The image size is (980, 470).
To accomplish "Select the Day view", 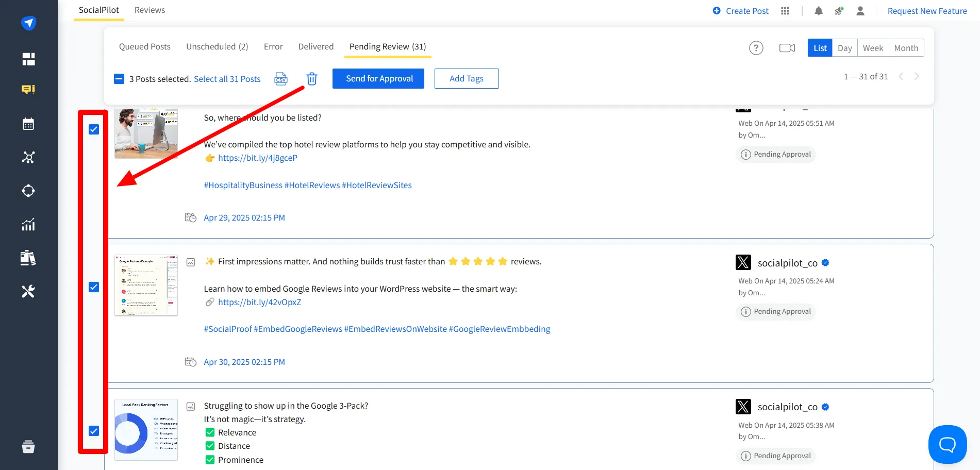I will pos(845,48).
